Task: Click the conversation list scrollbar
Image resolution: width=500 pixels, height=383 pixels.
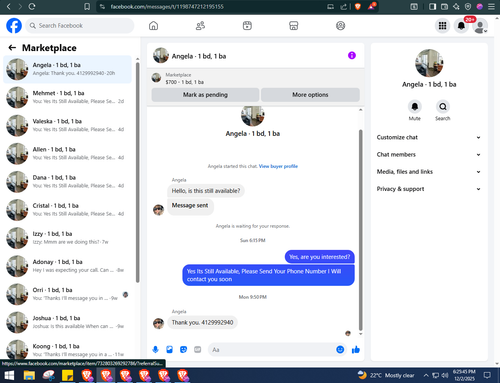Action: pyautogui.click(x=137, y=172)
